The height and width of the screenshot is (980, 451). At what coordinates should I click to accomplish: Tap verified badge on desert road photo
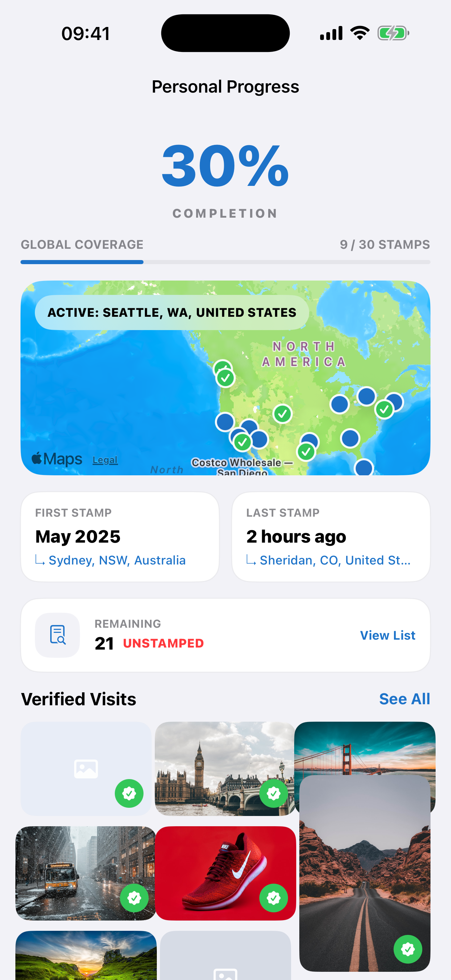click(x=408, y=949)
